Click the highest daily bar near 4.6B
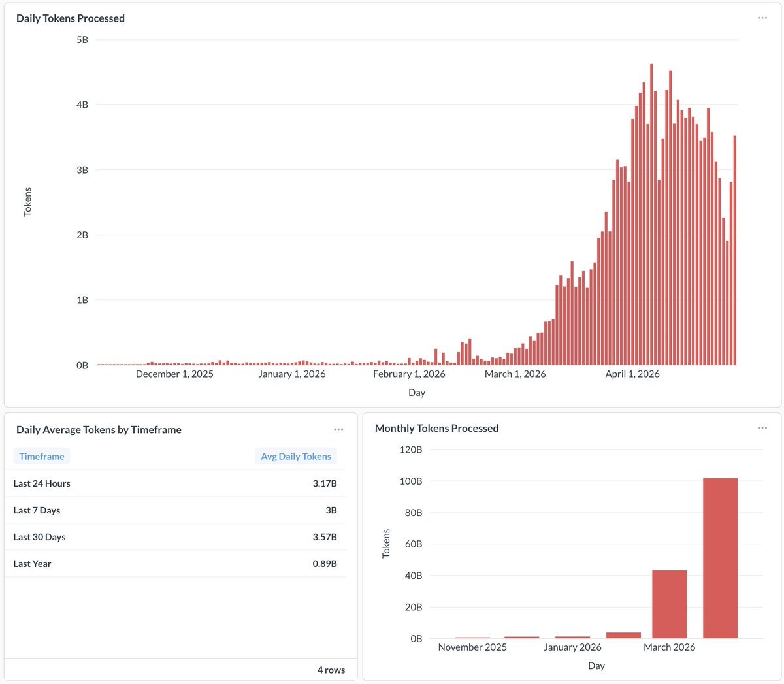Screen dimensions: 784x684 pos(651,214)
